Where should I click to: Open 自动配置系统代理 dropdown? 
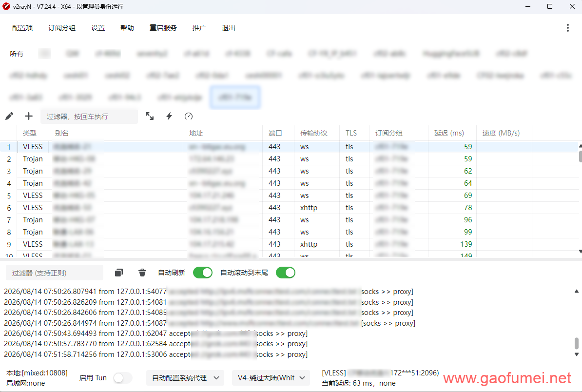click(185, 378)
